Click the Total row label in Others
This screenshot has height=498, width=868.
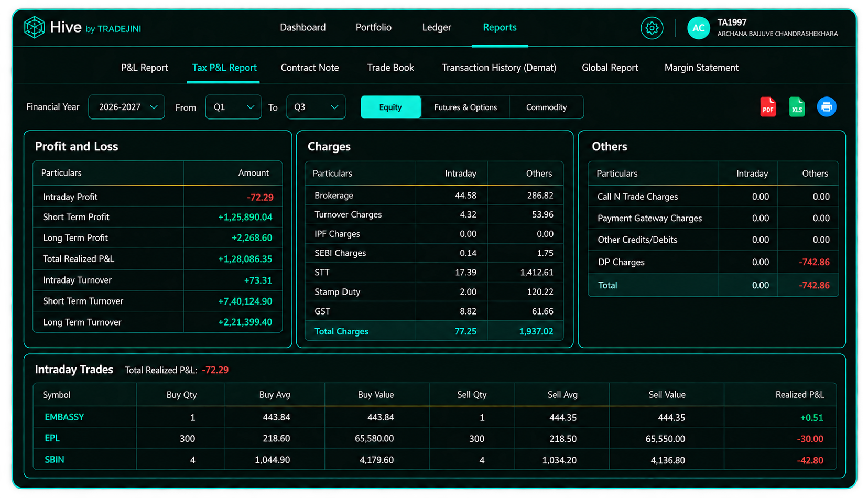tap(607, 285)
